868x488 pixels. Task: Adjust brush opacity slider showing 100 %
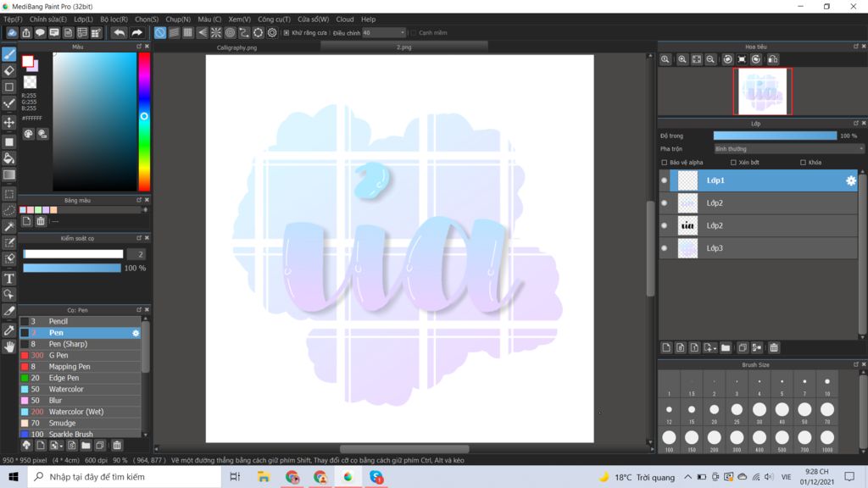(x=72, y=268)
